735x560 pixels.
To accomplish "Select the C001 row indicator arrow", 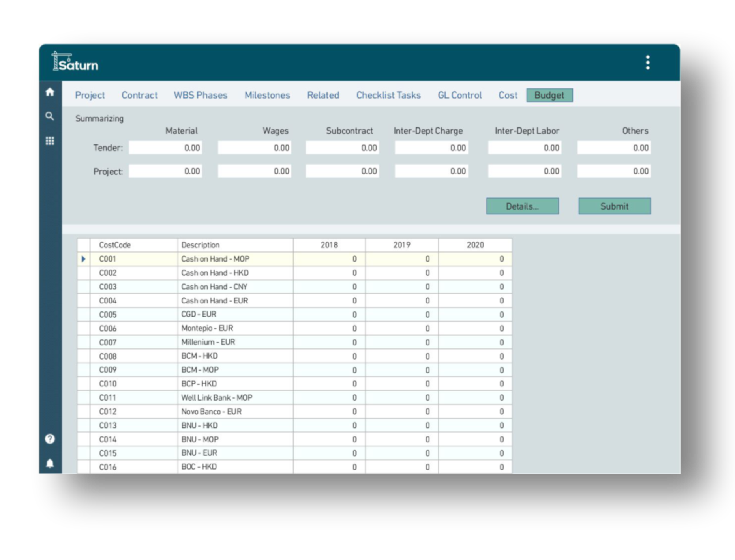I will [83, 259].
